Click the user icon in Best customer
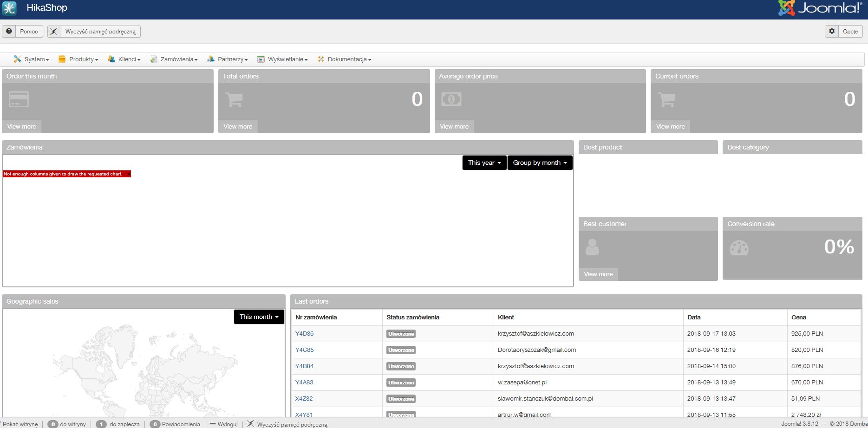 click(x=592, y=246)
